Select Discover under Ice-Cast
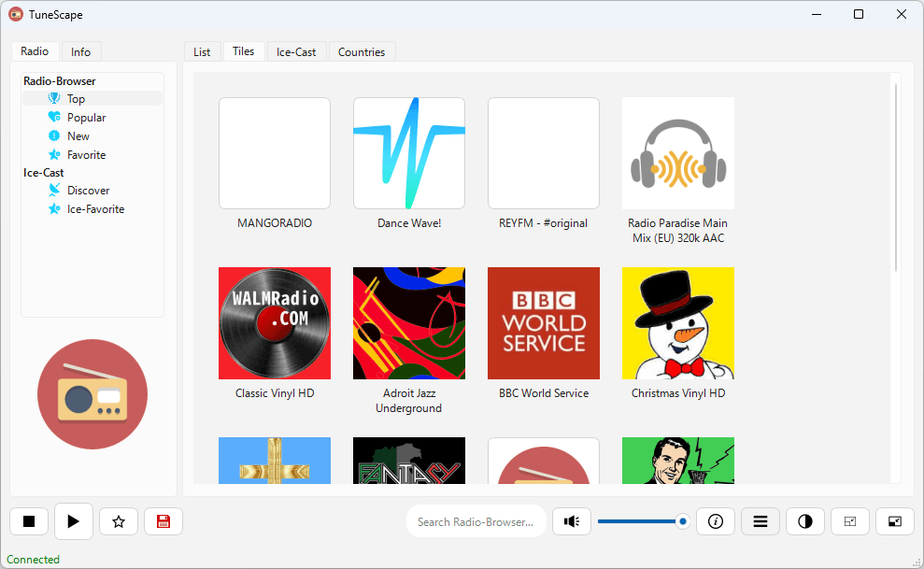 88,191
